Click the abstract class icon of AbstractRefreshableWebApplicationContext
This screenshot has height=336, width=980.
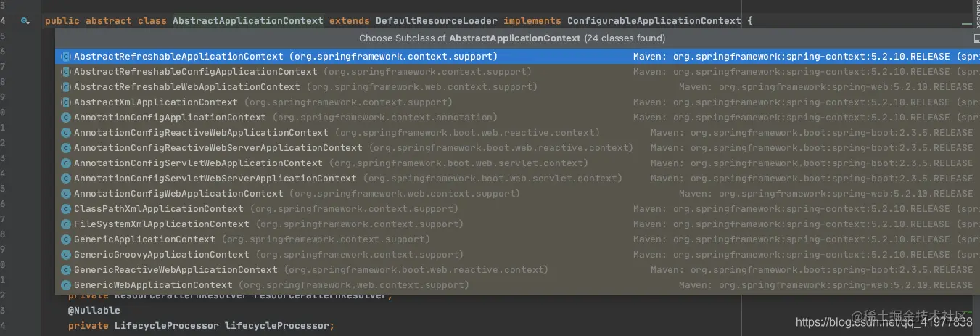pos(66,86)
